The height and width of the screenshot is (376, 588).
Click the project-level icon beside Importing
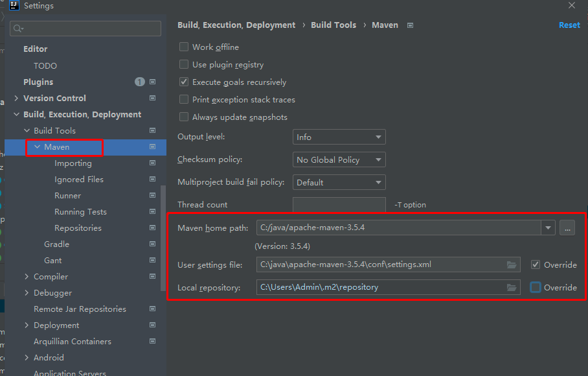click(153, 163)
